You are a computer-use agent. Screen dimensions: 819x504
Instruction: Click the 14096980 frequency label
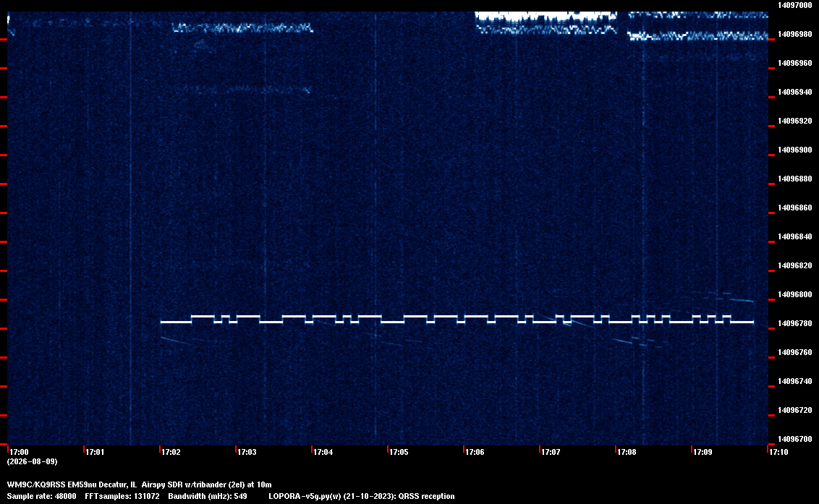[x=795, y=34]
